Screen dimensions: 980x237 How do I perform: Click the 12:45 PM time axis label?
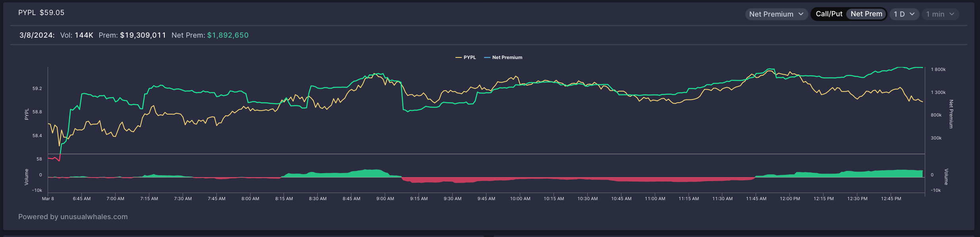click(x=891, y=199)
